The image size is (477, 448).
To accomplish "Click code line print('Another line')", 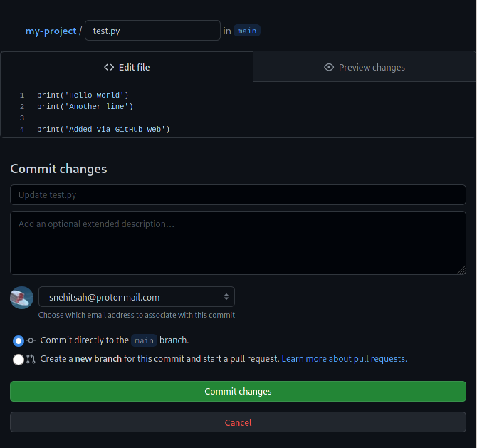I will click(x=85, y=107).
